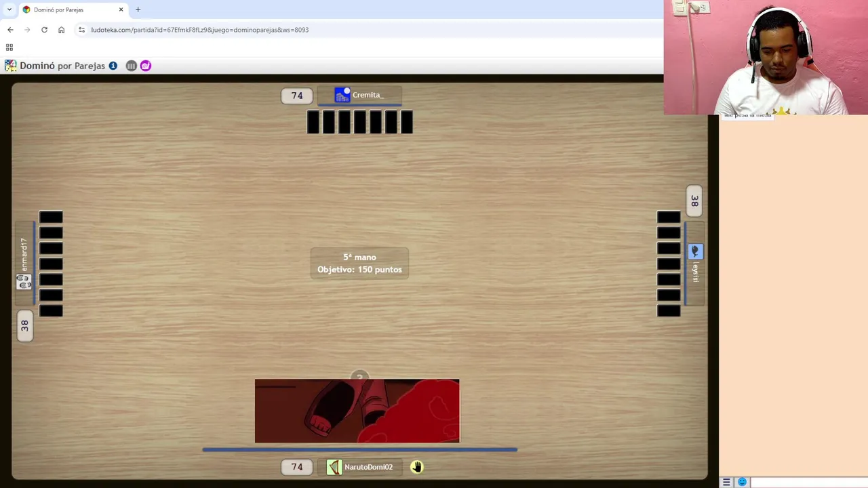Click the top team score 74
The height and width of the screenshot is (488, 868).
(x=297, y=96)
